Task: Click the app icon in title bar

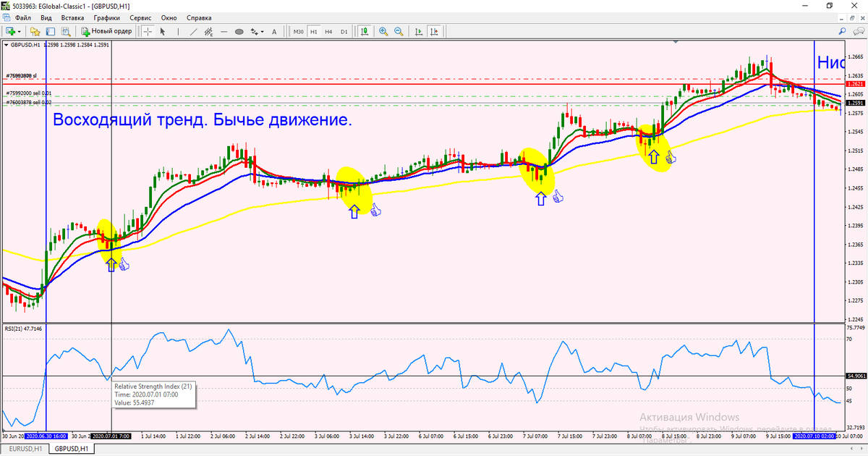Action: point(7,5)
